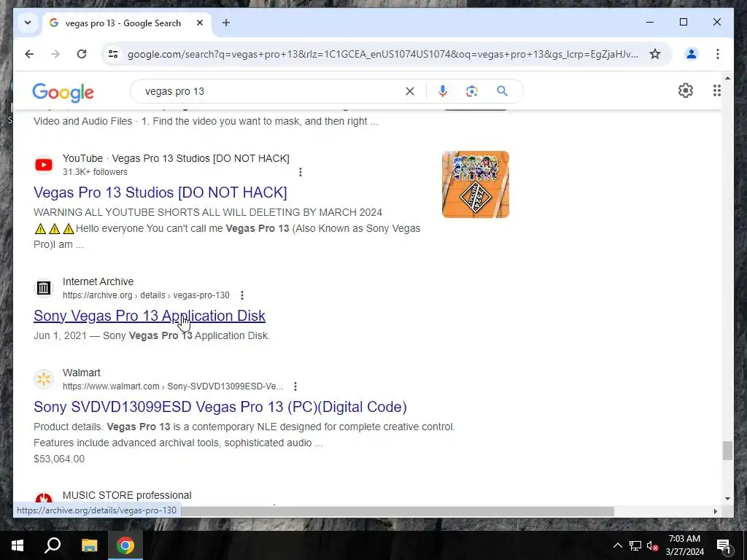
Task: Open a new browser tab
Action: click(226, 23)
